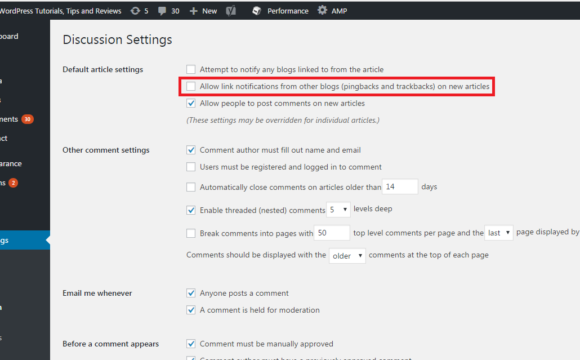Open the Yoast SEO icon in admin bar
The image size is (580, 360).
[x=231, y=11]
